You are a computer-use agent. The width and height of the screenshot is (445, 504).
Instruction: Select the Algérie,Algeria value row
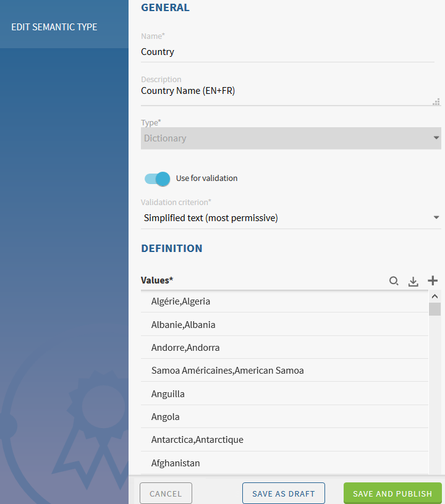coord(284,301)
